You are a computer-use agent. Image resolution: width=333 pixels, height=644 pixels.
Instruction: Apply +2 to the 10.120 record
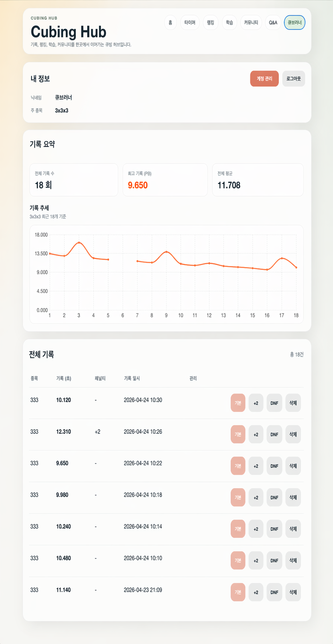tap(256, 403)
